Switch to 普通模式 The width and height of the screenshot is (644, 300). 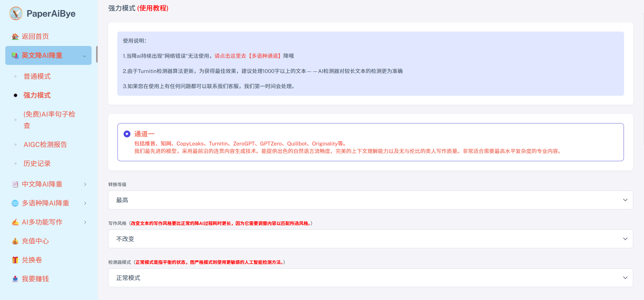tap(37, 76)
